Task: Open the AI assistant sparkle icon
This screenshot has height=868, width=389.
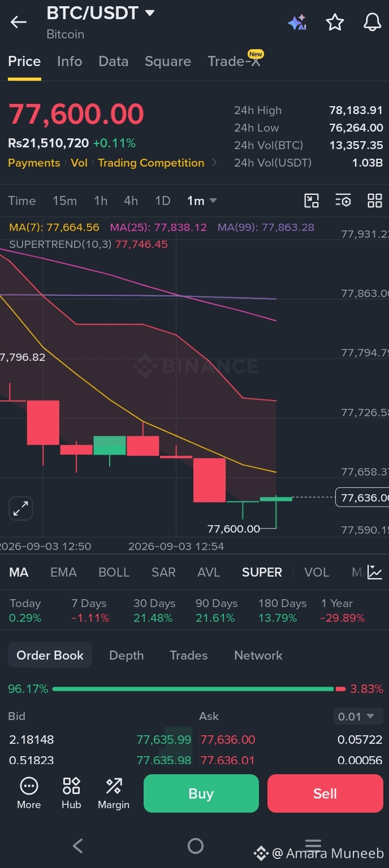Action: tap(297, 22)
